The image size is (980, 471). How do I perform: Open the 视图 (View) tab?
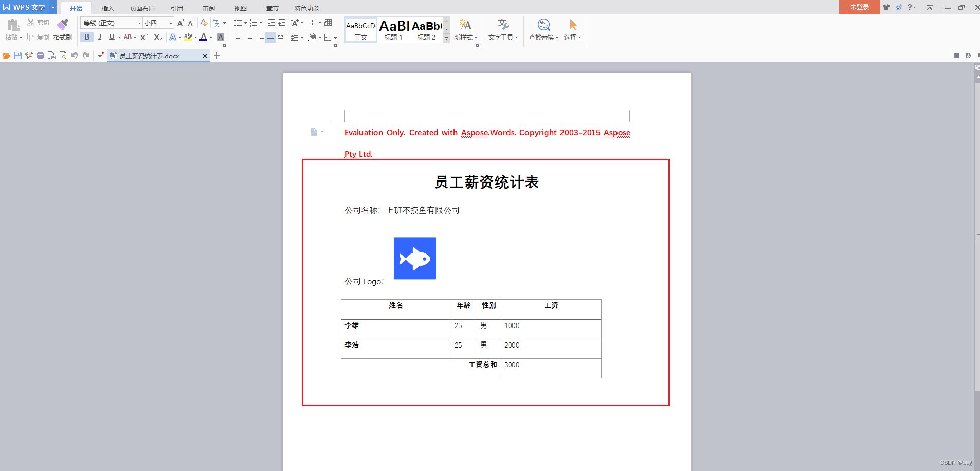[x=241, y=8]
